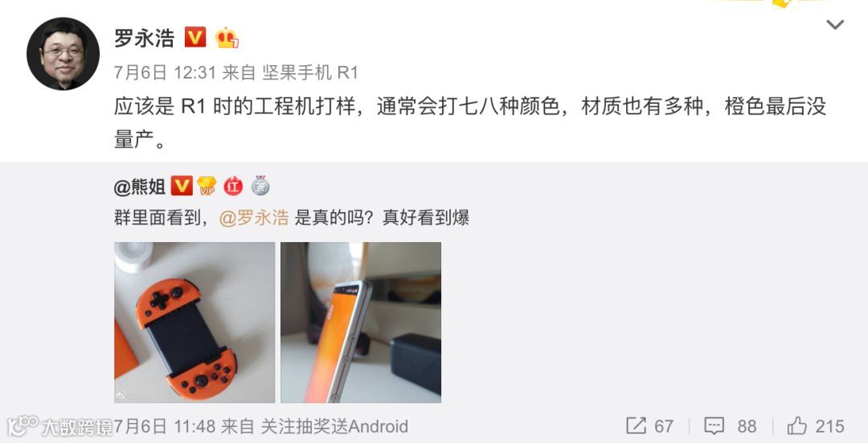Open the 坚果手机 R1 source link
Screen dimensions: 868x443
(310, 72)
